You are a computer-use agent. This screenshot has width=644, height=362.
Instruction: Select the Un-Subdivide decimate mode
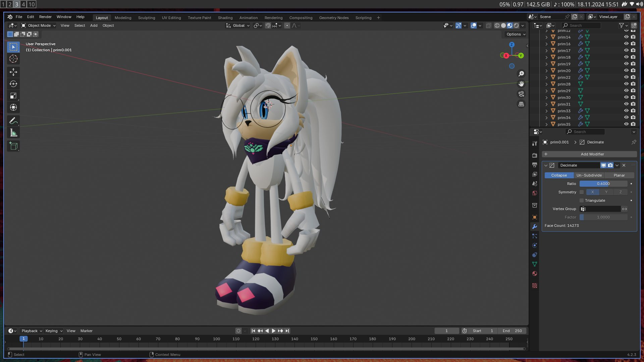coord(589,175)
